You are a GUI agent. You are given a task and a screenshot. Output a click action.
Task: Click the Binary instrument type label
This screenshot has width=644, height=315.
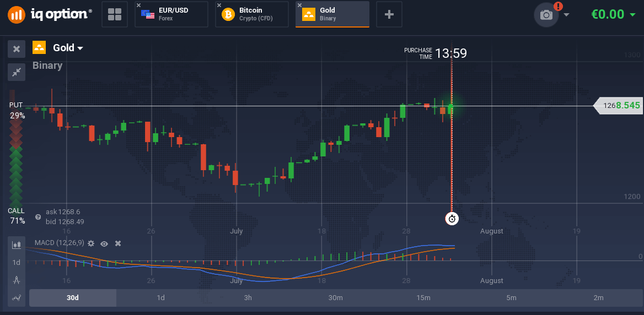point(47,66)
